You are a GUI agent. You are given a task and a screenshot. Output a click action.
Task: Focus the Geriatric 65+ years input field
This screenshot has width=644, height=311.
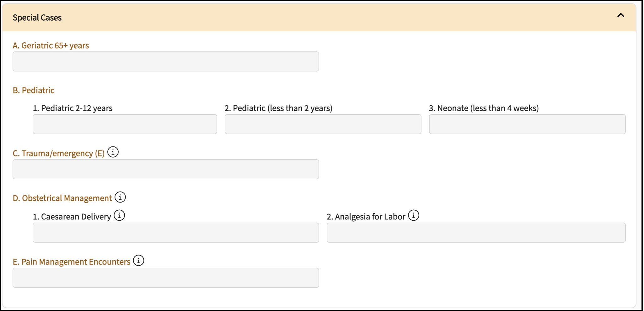click(166, 61)
